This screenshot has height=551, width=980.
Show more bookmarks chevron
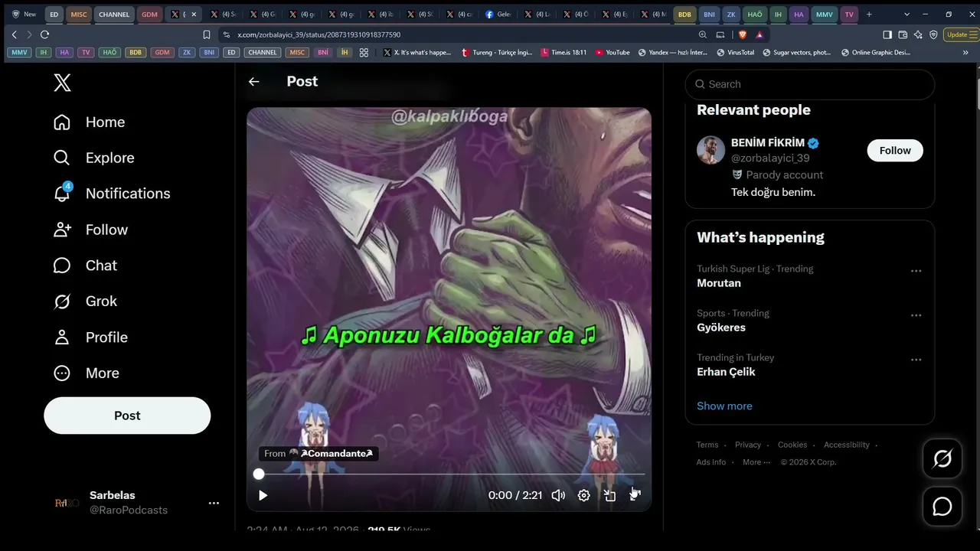click(965, 53)
